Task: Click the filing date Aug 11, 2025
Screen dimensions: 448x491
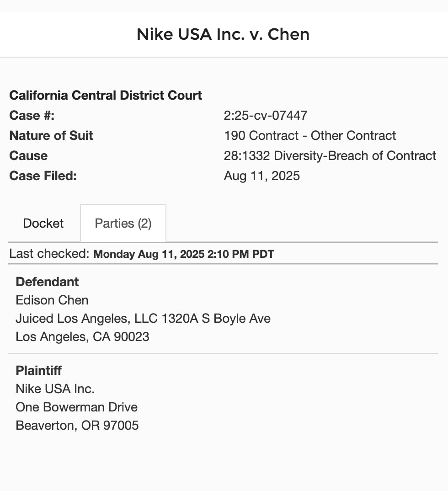Action: click(x=262, y=176)
